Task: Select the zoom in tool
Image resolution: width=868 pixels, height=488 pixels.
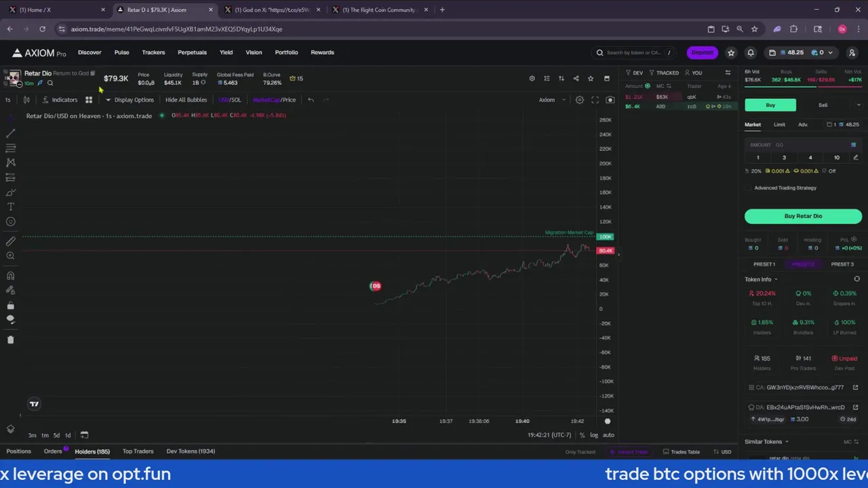Action: [10, 256]
